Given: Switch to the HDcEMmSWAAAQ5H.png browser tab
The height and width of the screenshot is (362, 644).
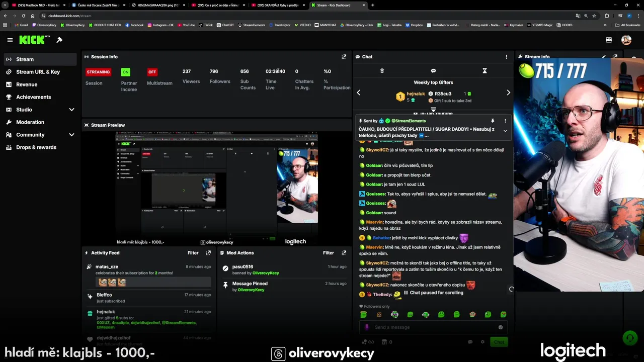Looking at the screenshot, I should [x=158, y=5].
